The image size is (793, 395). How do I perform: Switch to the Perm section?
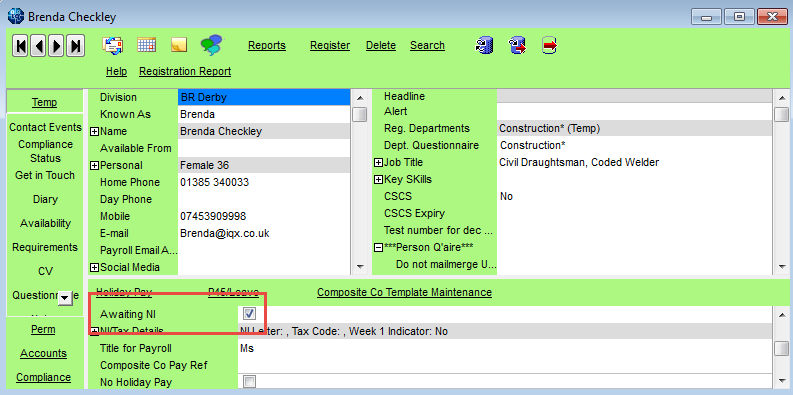point(43,329)
